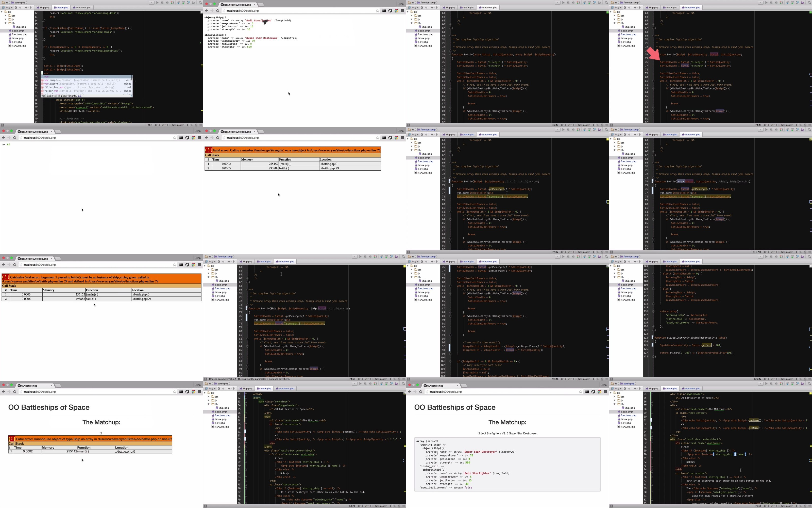Open project panel gear in IDE at 77:32
The height and width of the screenshot is (508, 812).
click(x=432, y=135)
